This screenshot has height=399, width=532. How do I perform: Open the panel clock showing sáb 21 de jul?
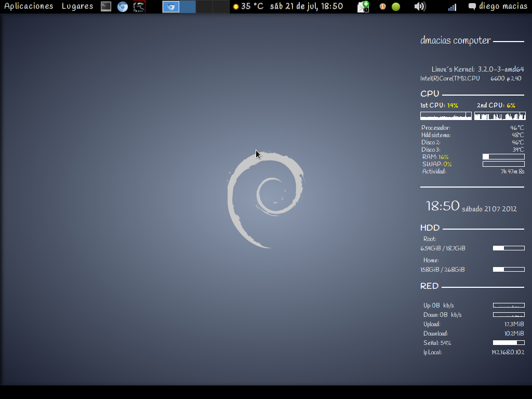[307, 6]
